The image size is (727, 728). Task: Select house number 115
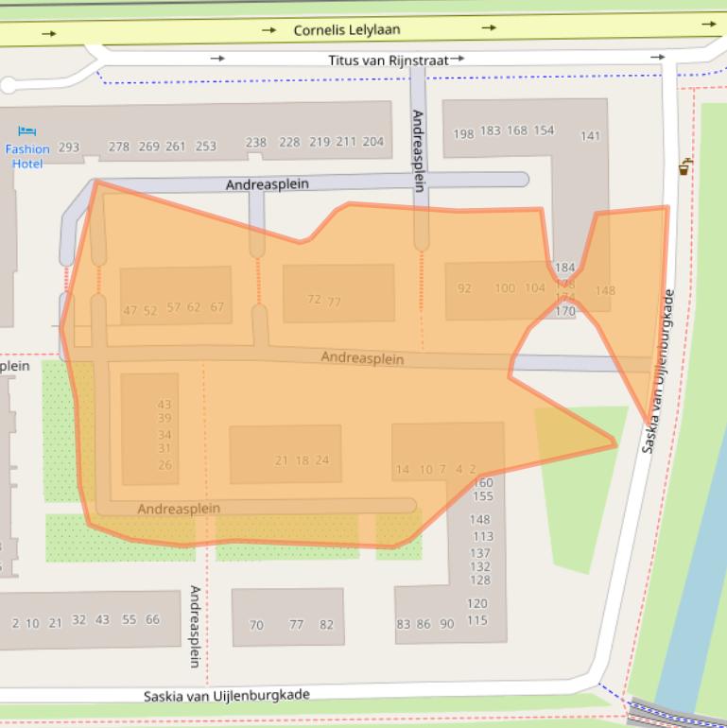click(477, 621)
